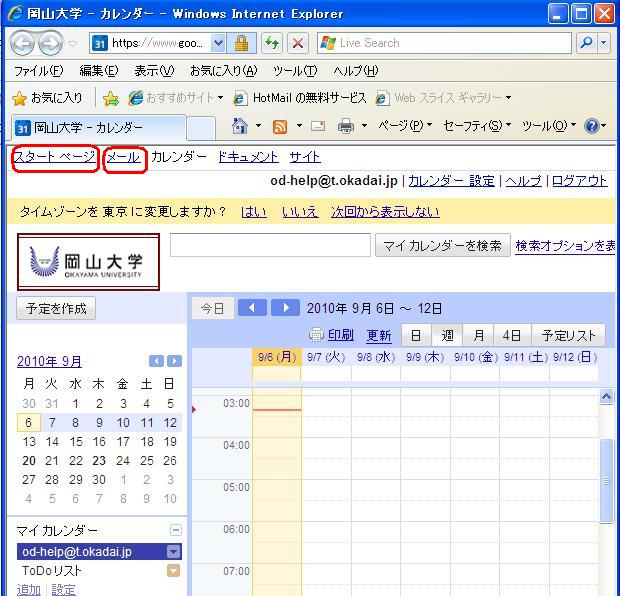The width and height of the screenshot is (620, 596).
Task: Open the search provider dropdown arrow
Action: click(603, 43)
